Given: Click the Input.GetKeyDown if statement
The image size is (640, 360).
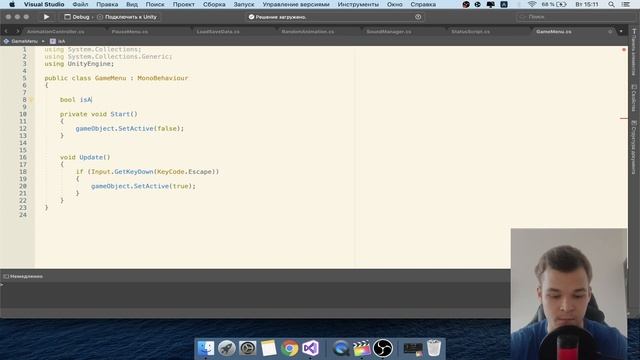Looking at the screenshot, I should pyautogui.click(x=147, y=172).
